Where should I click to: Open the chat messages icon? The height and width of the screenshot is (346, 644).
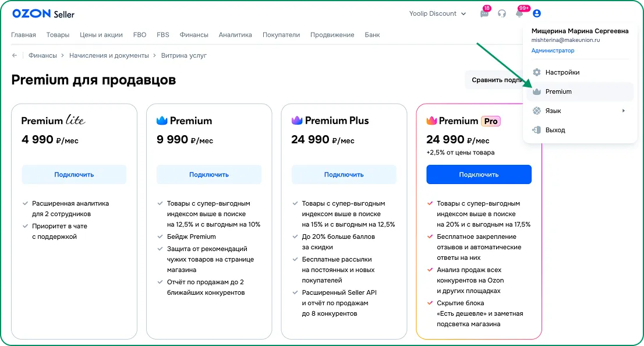[x=484, y=14]
